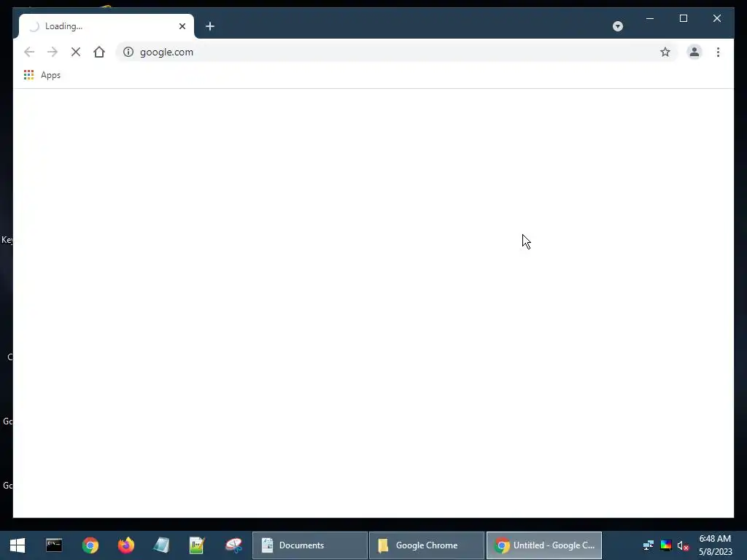Select Untitled - Google Chrome taskbar button
The image size is (747, 560).
pyautogui.click(x=544, y=545)
